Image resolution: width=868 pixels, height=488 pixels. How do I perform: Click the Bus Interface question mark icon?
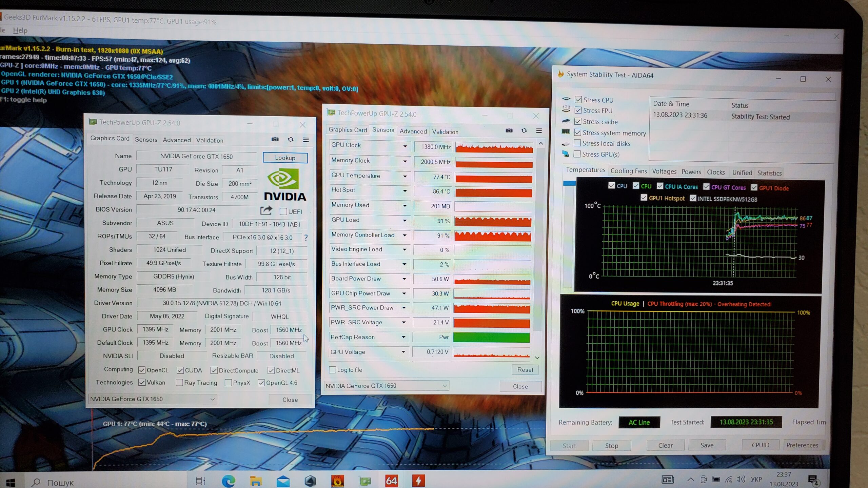click(306, 238)
